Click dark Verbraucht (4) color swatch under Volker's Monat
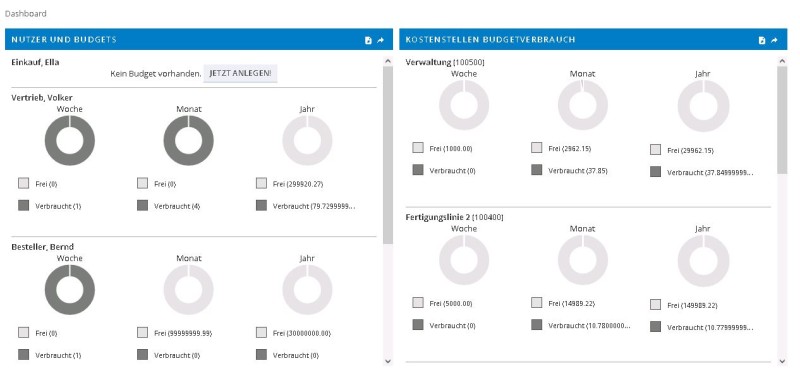Screen dimensions: 800x380 click(142, 206)
